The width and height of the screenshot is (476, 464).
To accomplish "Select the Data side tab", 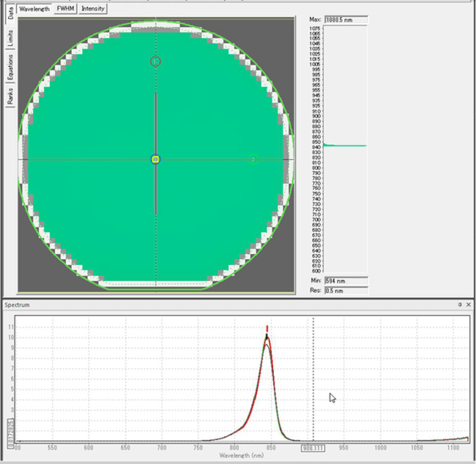I will click(x=10, y=14).
